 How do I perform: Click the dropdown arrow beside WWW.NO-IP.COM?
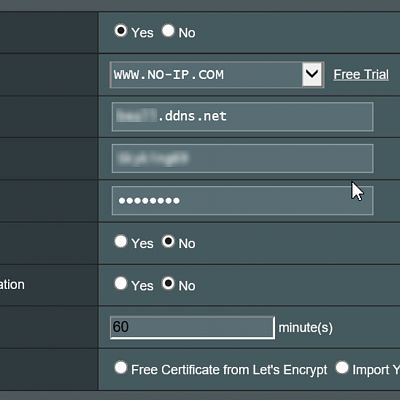coord(312,74)
